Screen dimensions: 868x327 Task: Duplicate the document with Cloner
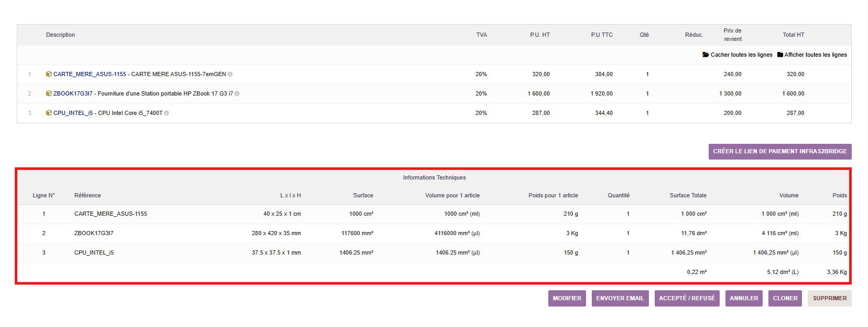[785, 298]
